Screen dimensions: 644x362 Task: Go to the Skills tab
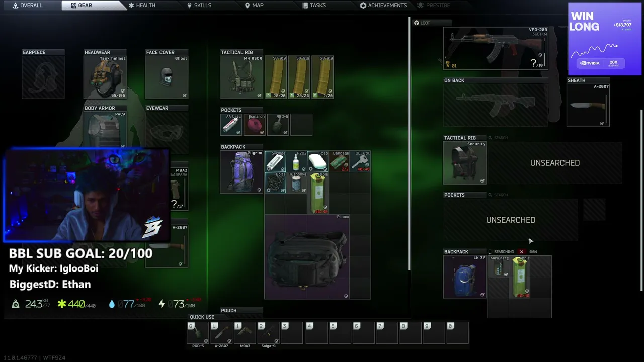pos(199,5)
